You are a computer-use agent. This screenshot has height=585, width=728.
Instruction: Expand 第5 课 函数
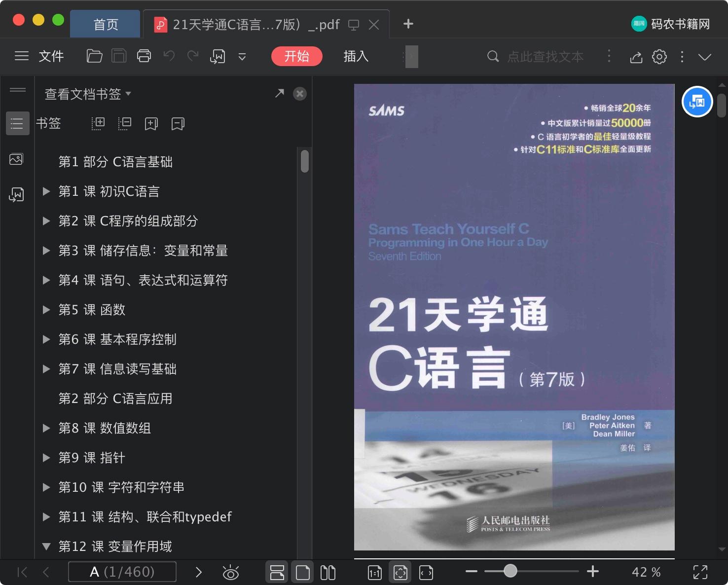tap(46, 310)
